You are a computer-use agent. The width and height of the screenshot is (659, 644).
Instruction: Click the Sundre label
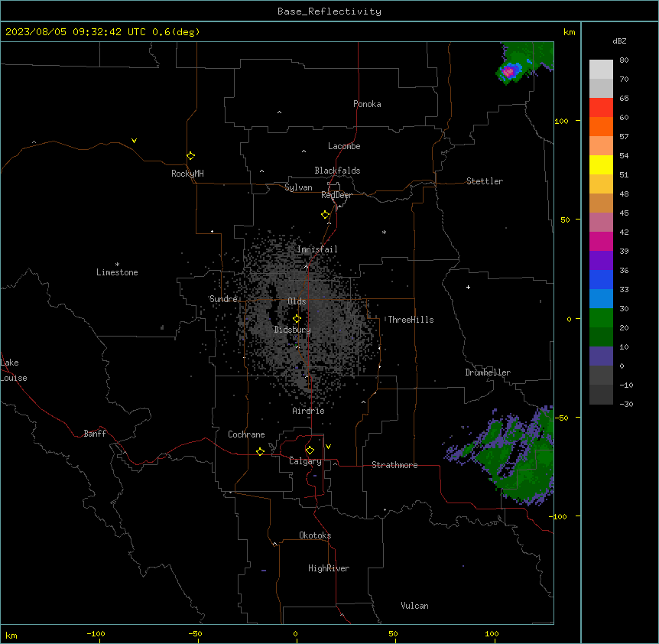[x=223, y=299]
